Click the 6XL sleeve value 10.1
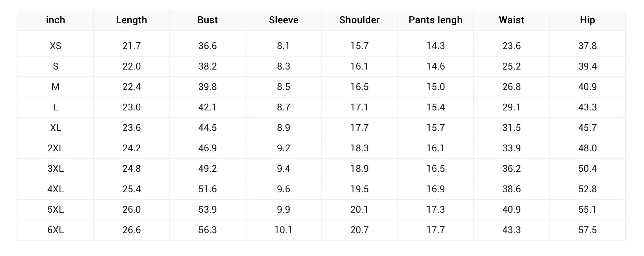Screen dimensions: 644x256 pos(283,230)
